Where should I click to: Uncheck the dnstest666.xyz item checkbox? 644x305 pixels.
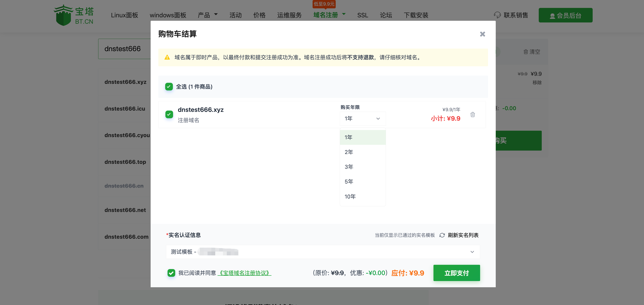coord(169,114)
